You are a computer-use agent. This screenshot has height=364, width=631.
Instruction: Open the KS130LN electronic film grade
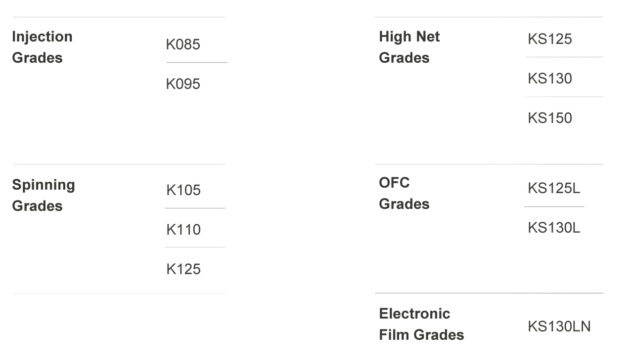pyautogui.click(x=559, y=326)
